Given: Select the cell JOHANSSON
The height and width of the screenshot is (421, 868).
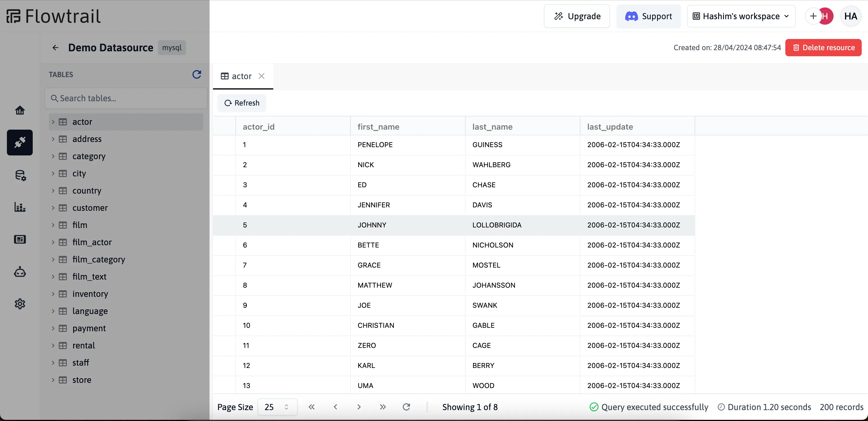Looking at the screenshot, I should (x=523, y=285).
